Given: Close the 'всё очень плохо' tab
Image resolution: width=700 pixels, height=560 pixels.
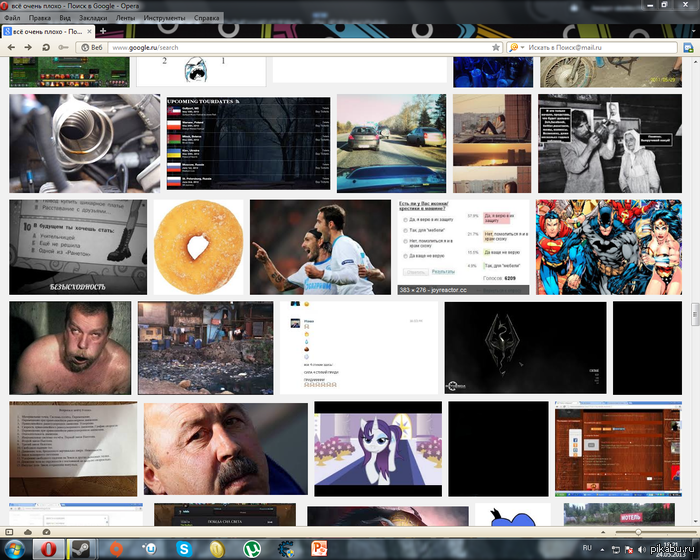Looking at the screenshot, I should tap(89, 32).
